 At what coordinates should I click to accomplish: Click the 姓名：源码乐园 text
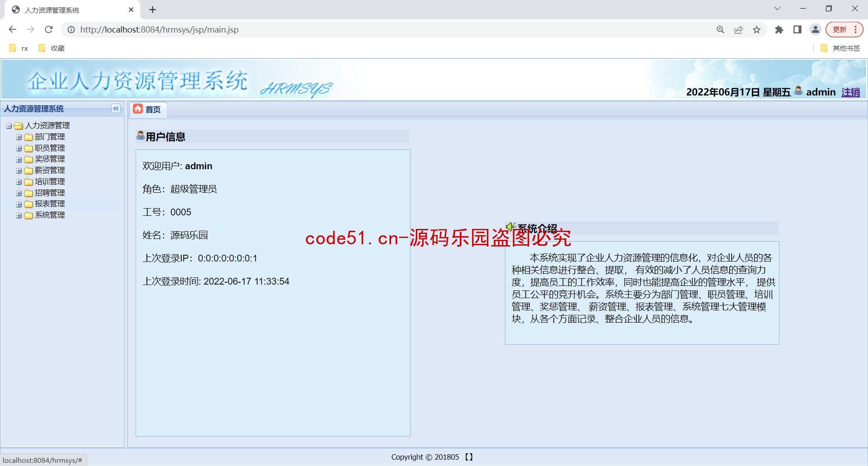tap(175, 235)
